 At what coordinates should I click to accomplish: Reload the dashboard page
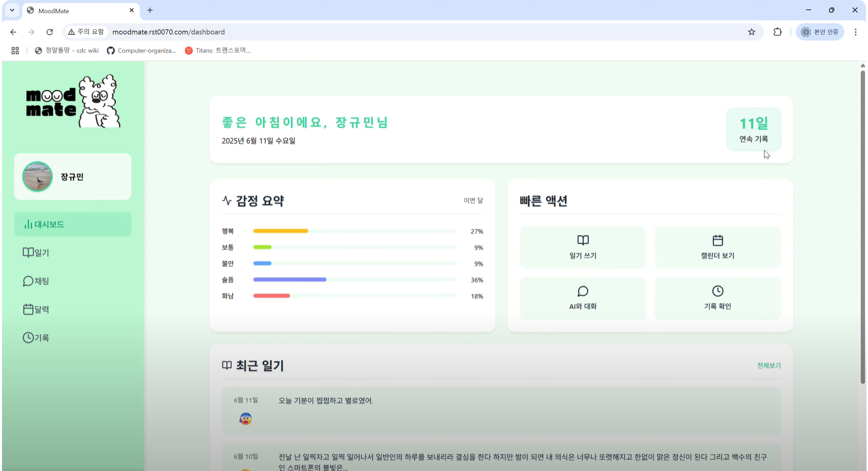click(49, 32)
